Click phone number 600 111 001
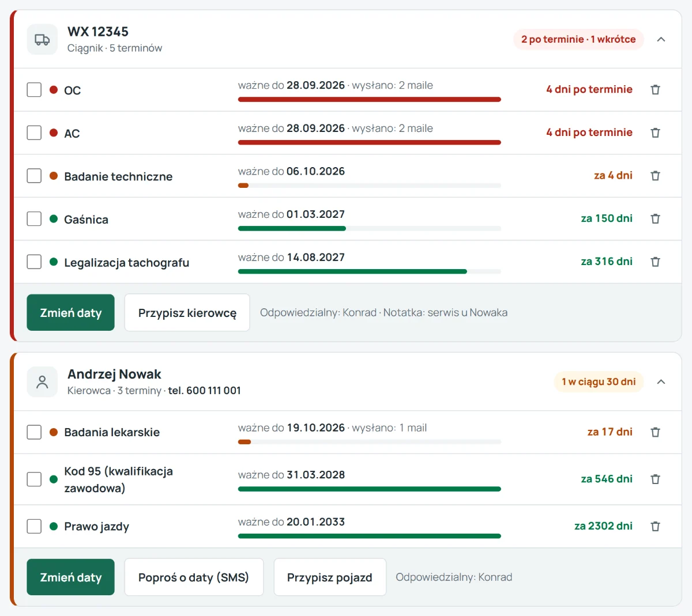This screenshot has width=692, height=616. click(x=214, y=391)
